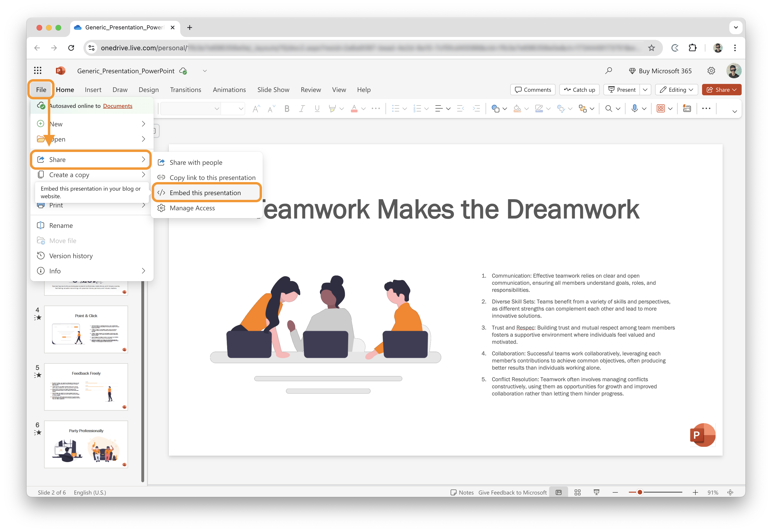Click the Arrange icon in ribbon
This screenshot has height=532, width=772.
583,109
